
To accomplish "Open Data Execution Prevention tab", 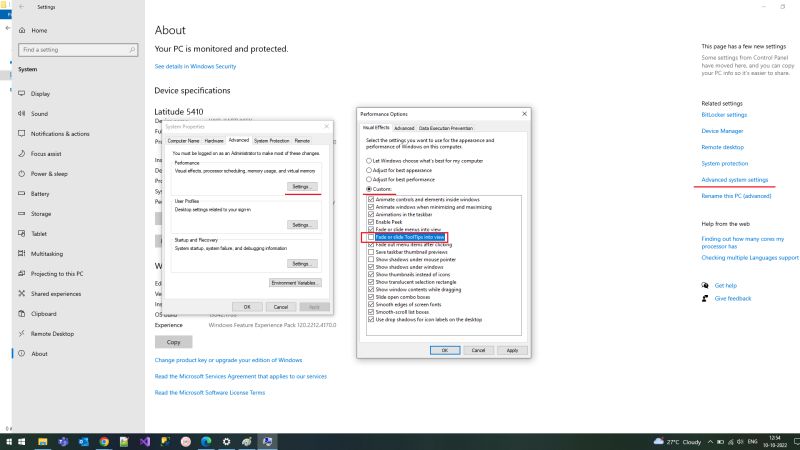I will 446,129.
